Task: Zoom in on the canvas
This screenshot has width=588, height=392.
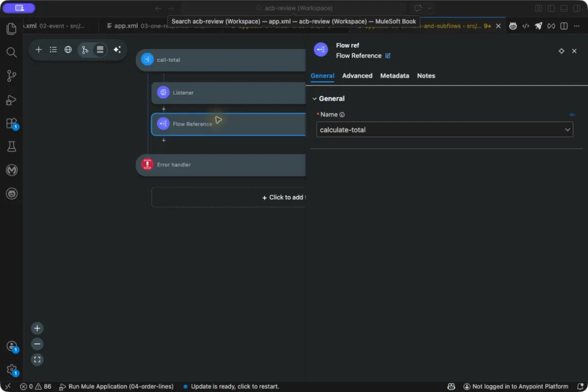Action: pos(37,328)
